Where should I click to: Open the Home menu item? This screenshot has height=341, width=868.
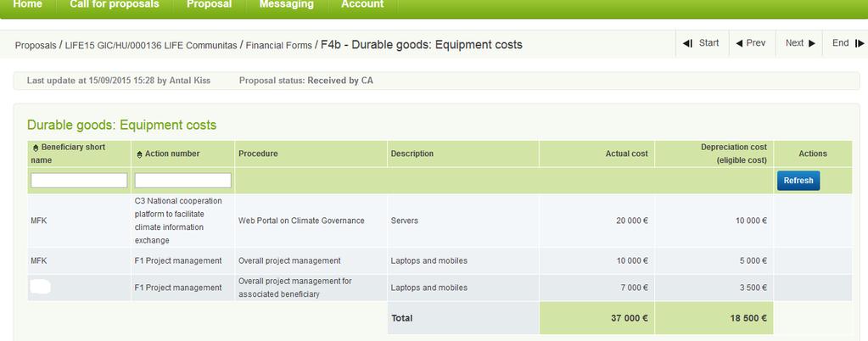tap(27, 4)
